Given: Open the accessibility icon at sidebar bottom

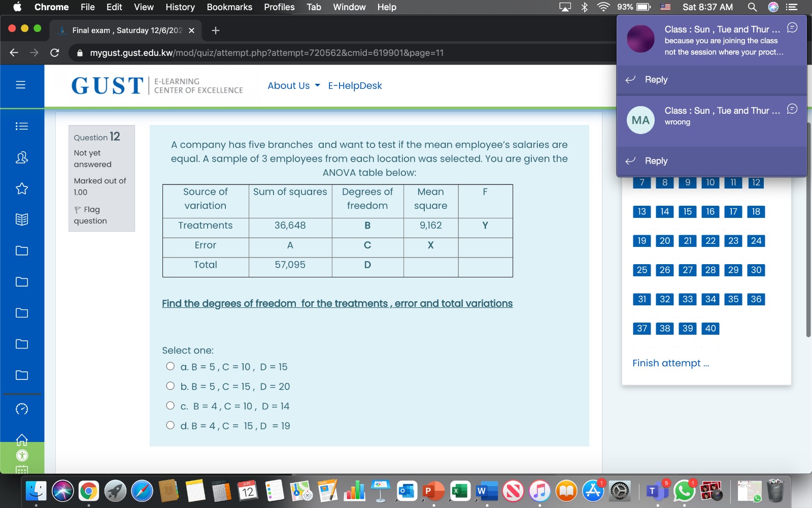Looking at the screenshot, I should 21,456.
